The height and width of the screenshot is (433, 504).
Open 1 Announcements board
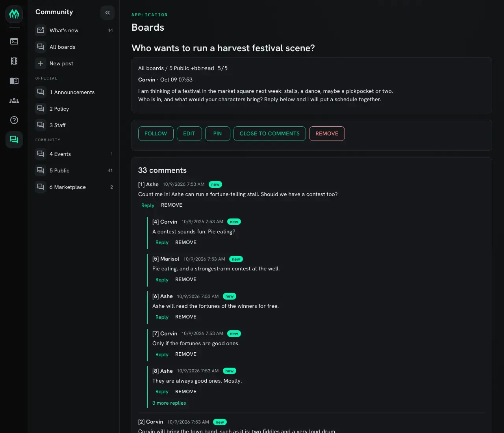tap(74, 92)
